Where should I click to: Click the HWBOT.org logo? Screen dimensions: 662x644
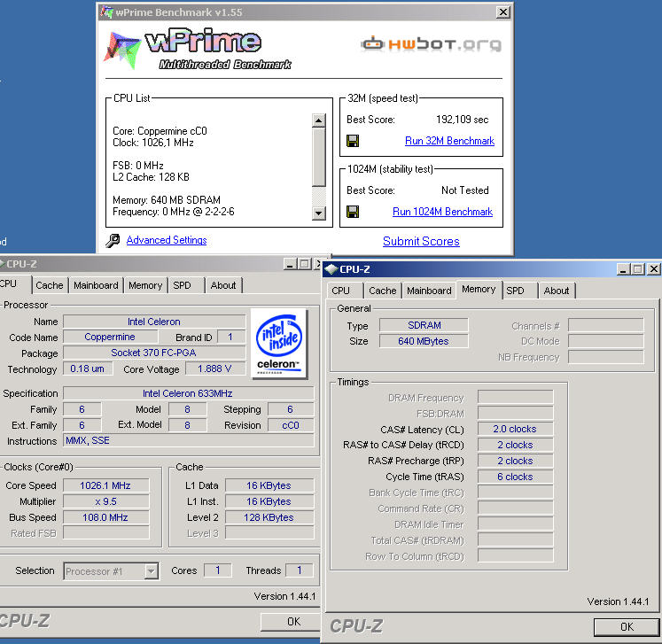431,44
